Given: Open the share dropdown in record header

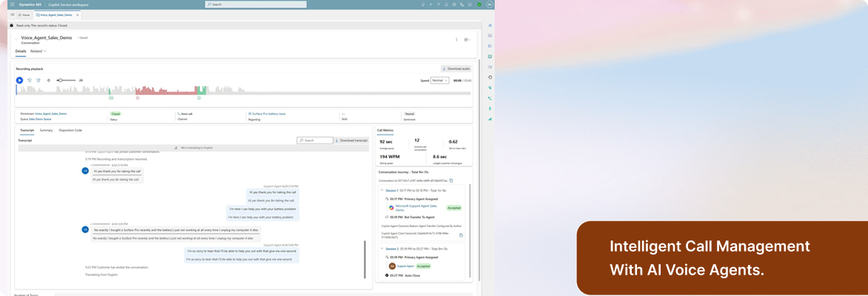Looking at the screenshot, I should coord(467,39).
